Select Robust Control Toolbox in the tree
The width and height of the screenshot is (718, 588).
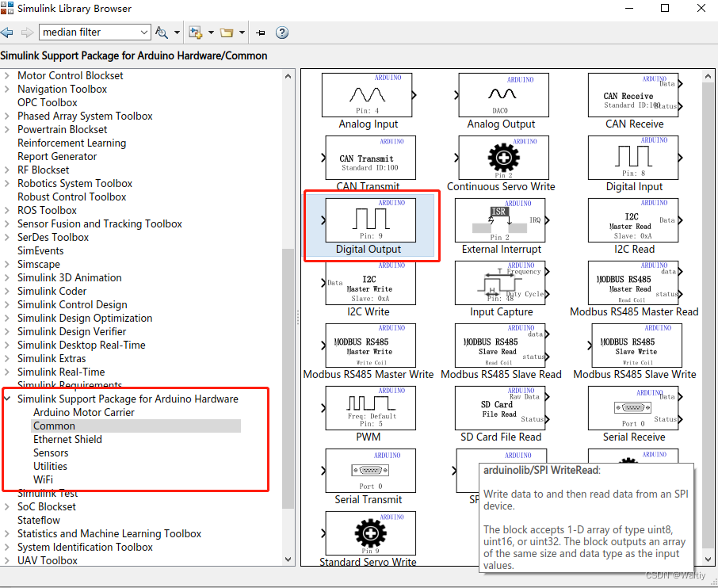coord(72,197)
